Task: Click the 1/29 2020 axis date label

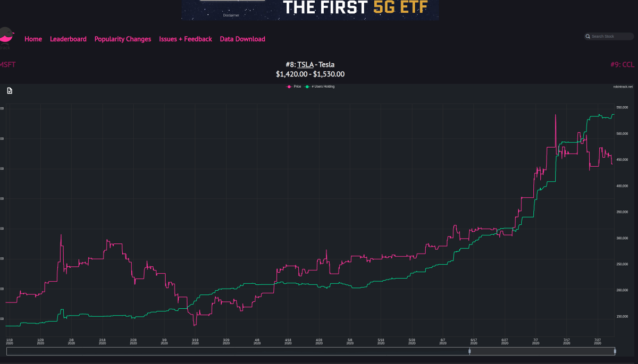Action: coord(40,341)
